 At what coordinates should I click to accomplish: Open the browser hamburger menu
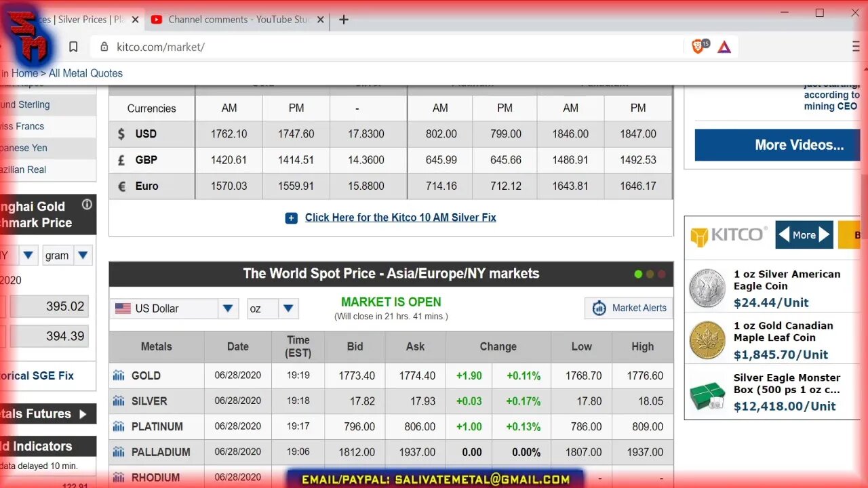coord(856,47)
